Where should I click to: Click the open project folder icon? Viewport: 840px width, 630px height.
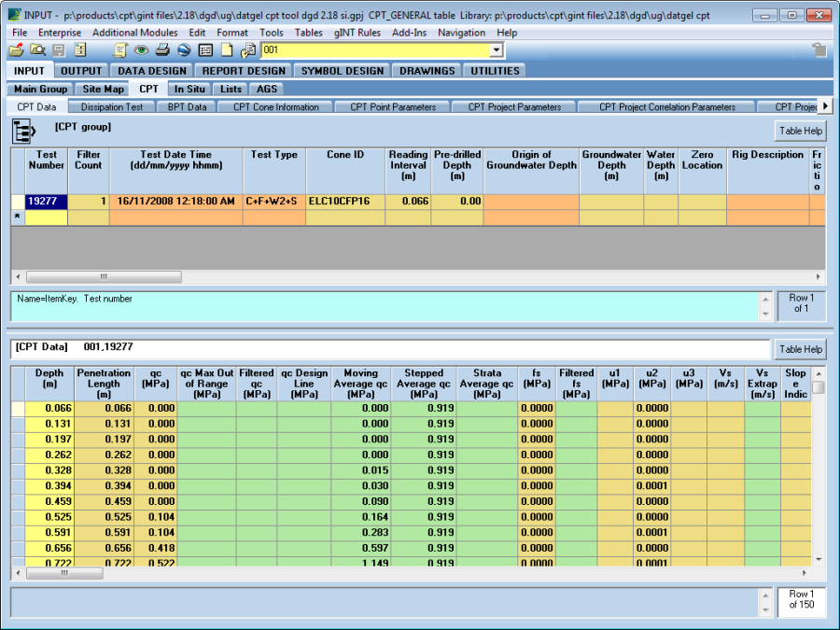coord(16,50)
